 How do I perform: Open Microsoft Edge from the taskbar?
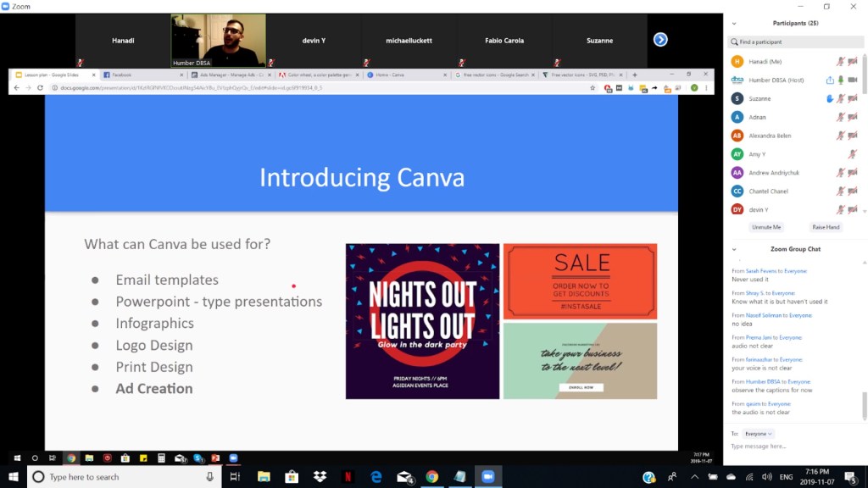pos(376,477)
